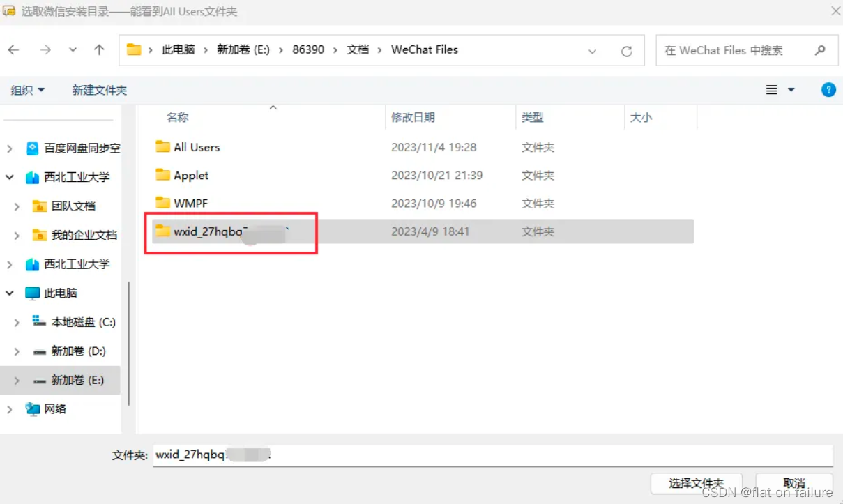Change the view layout icon
The height and width of the screenshot is (504, 843).
(772, 90)
